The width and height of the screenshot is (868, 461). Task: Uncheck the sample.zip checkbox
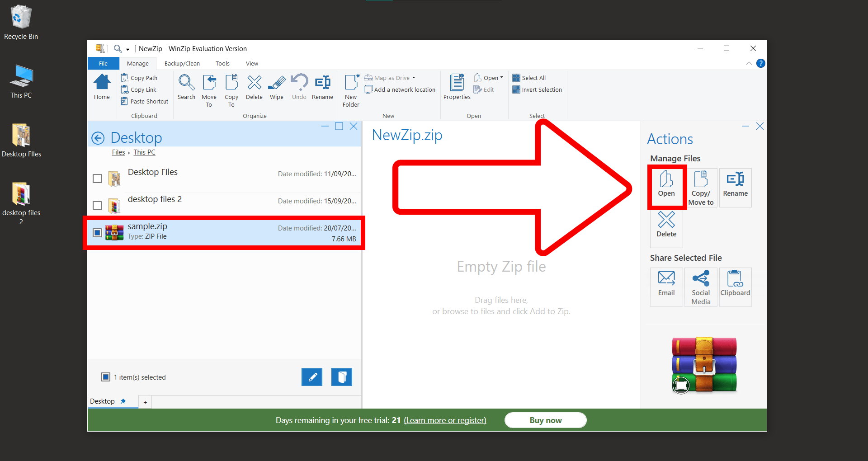coord(97,233)
